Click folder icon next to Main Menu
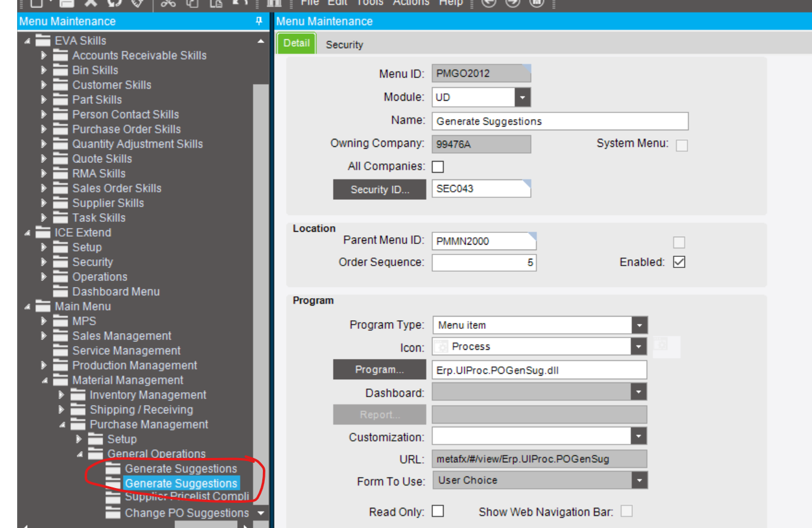The height and width of the screenshot is (528, 812). pyautogui.click(x=42, y=306)
